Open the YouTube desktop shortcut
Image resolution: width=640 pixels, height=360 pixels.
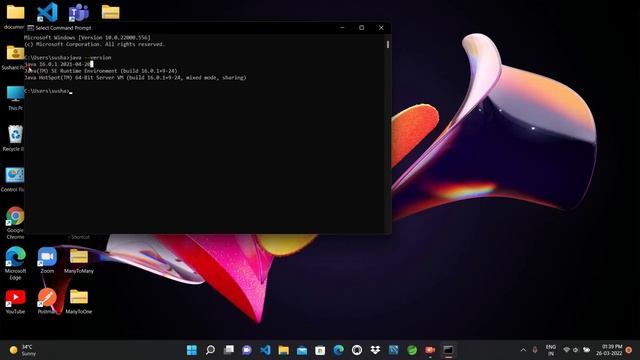tap(15, 301)
